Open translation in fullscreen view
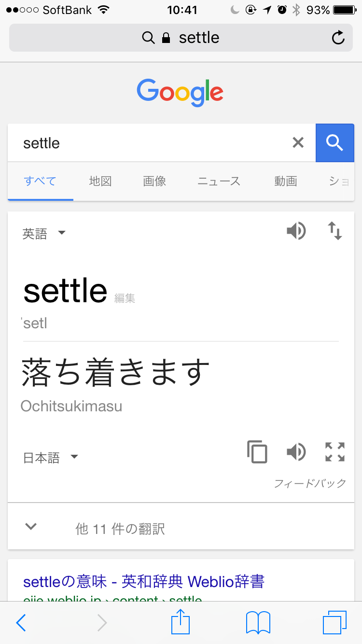This screenshot has height=644, width=362. 335,452
